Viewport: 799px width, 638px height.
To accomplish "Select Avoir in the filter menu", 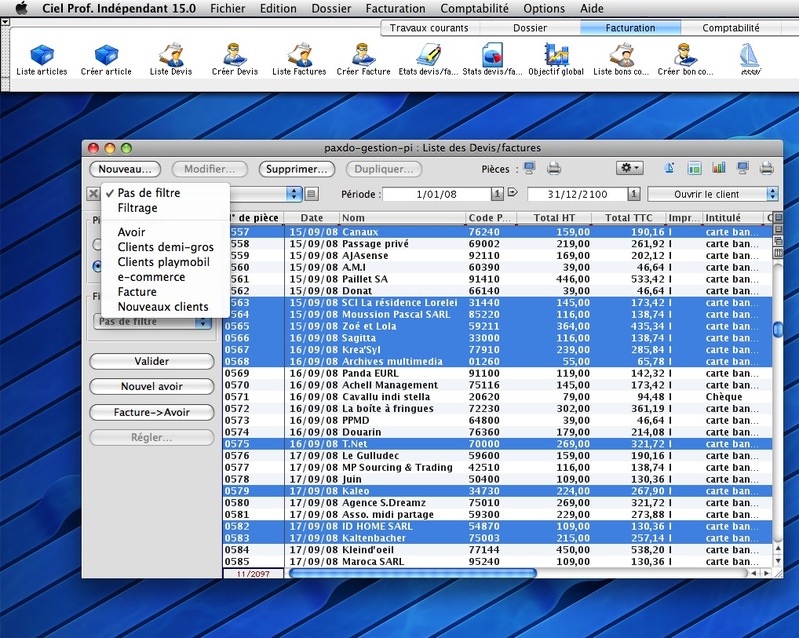I will pyautogui.click(x=165, y=232).
